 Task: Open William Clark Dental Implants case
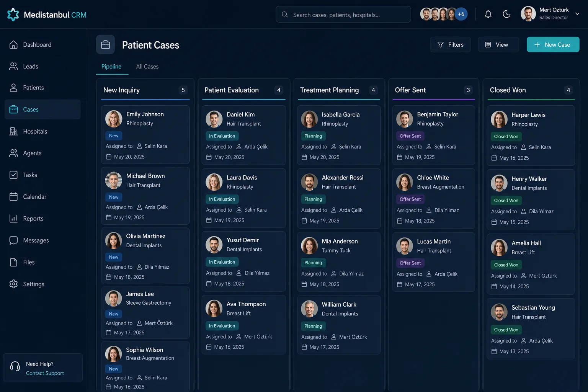(x=339, y=325)
